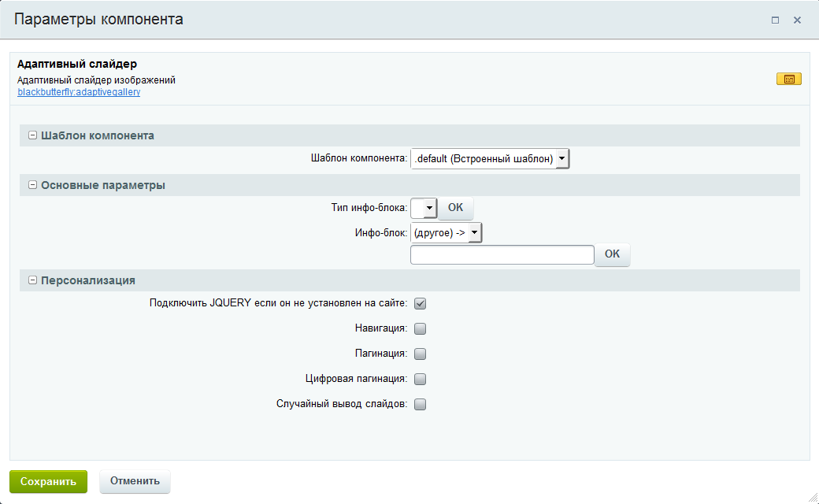Image resolution: width=819 pixels, height=504 pixels.
Task: Collapse the Персонализация section
Action: [32, 280]
